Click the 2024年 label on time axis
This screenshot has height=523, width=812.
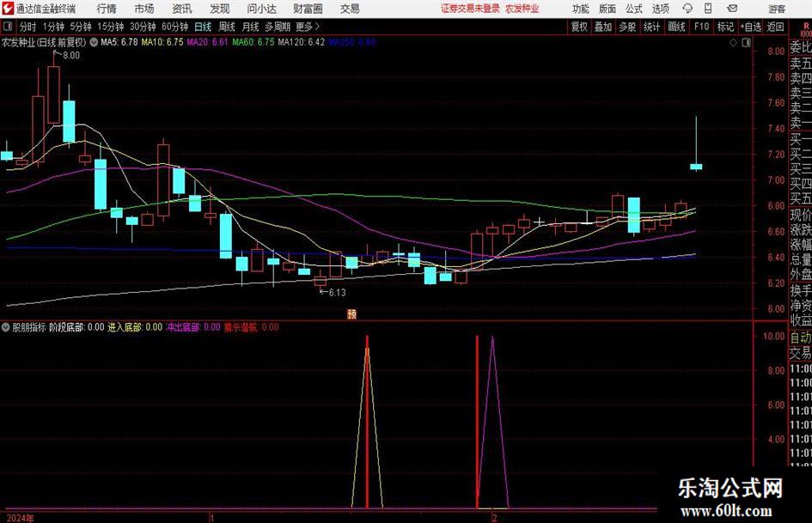[x=21, y=518]
